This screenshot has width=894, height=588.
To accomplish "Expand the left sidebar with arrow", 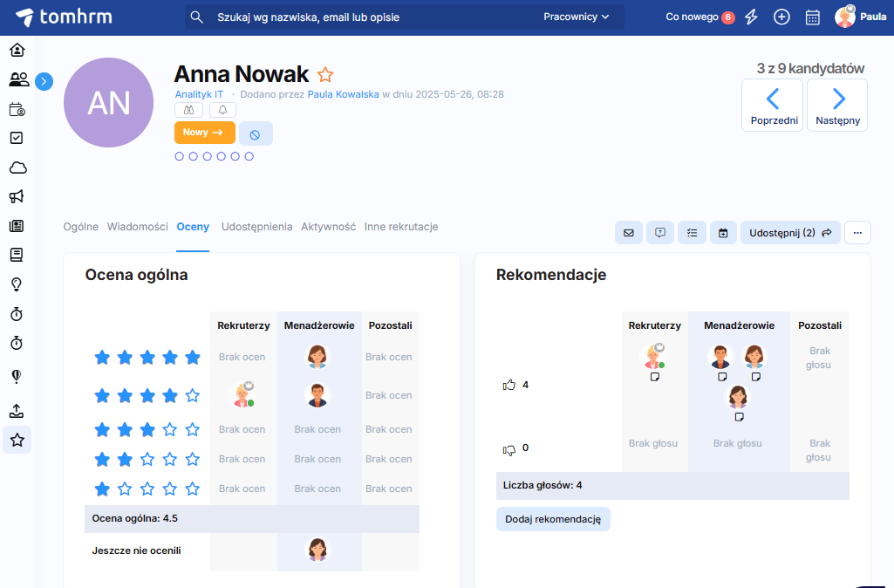I will (44, 81).
